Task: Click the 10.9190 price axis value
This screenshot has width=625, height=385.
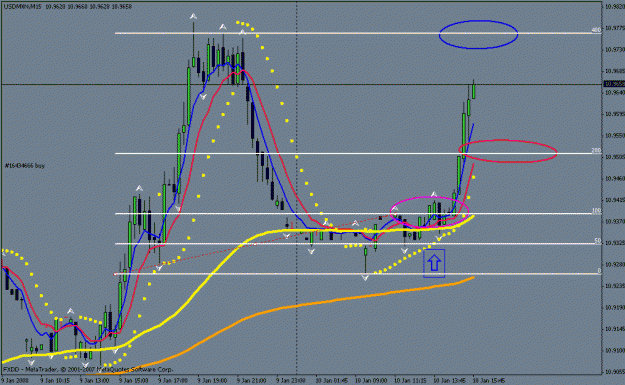Action: tap(615, 307)
